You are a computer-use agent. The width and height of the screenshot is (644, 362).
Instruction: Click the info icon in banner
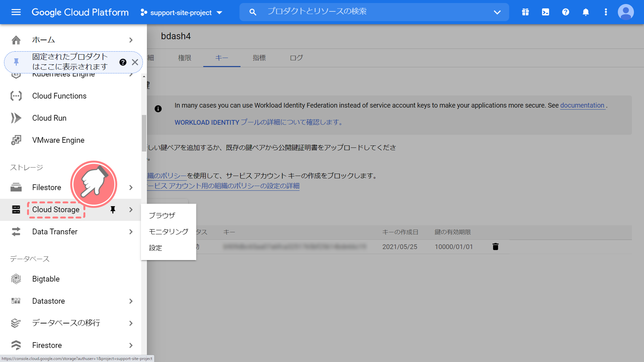coord(158,109)
